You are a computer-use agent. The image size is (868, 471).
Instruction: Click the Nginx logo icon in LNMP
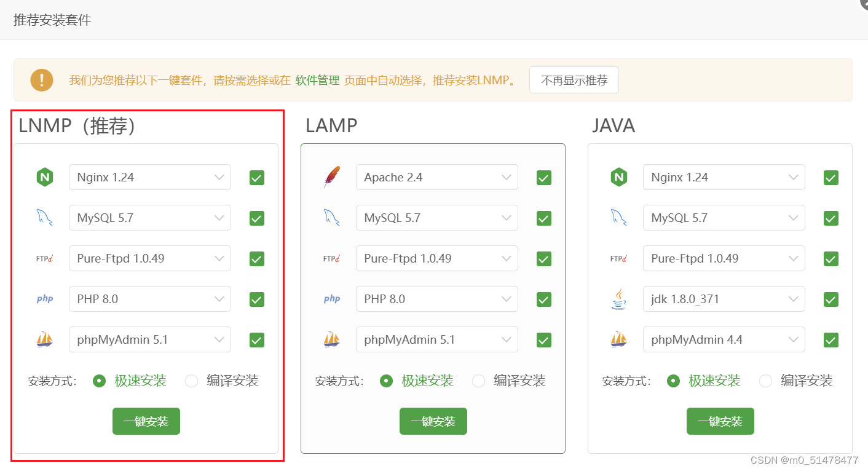pos(44,177)
